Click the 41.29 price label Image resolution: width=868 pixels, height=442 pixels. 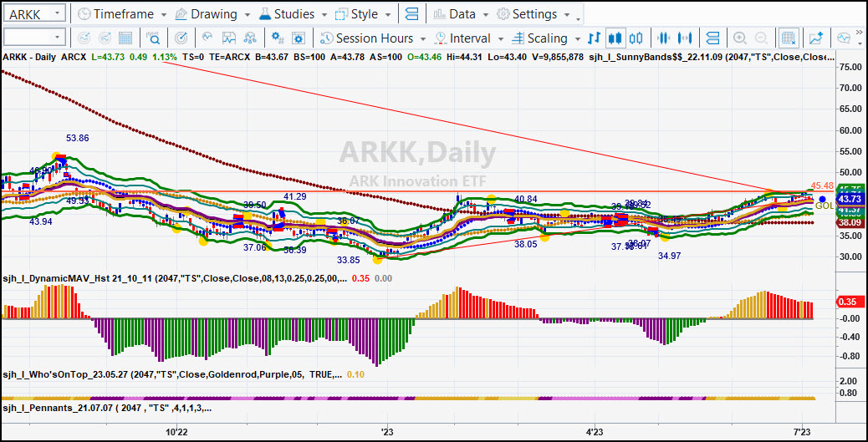[295, 196]
